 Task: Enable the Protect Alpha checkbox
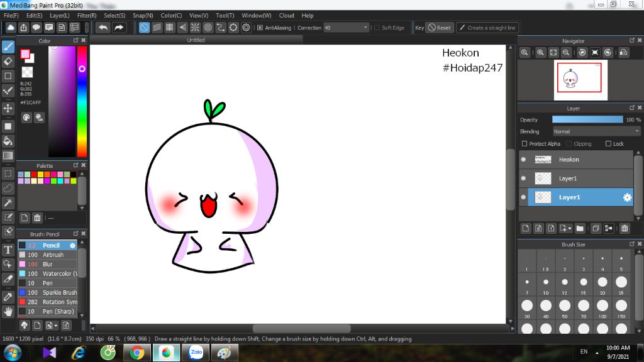click(525, 144)
